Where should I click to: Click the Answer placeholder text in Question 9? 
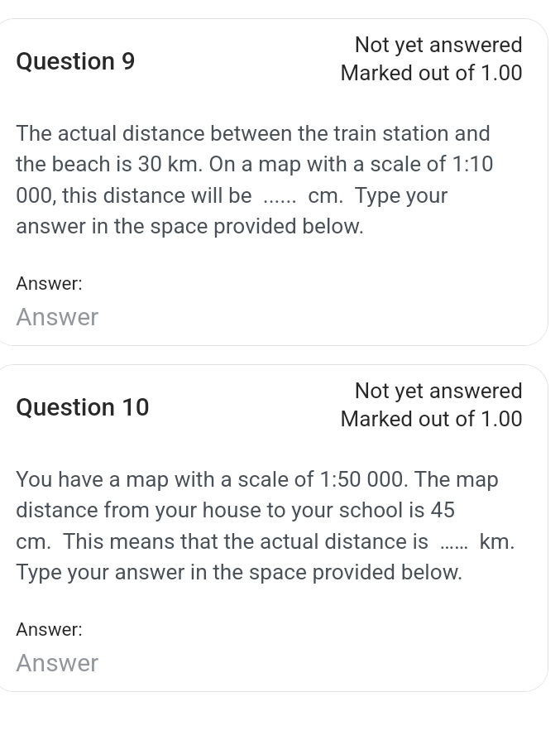pos(57,317)
